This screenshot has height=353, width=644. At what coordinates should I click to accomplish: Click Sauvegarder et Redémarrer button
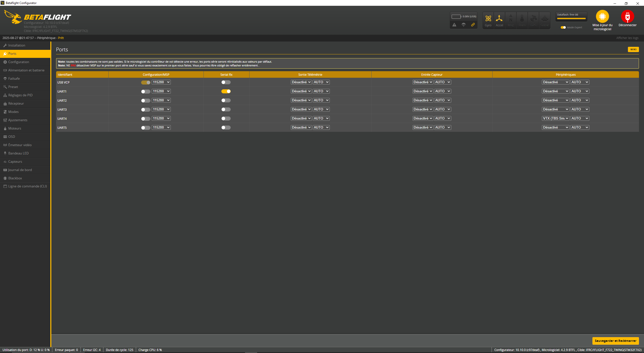point(615,341)
